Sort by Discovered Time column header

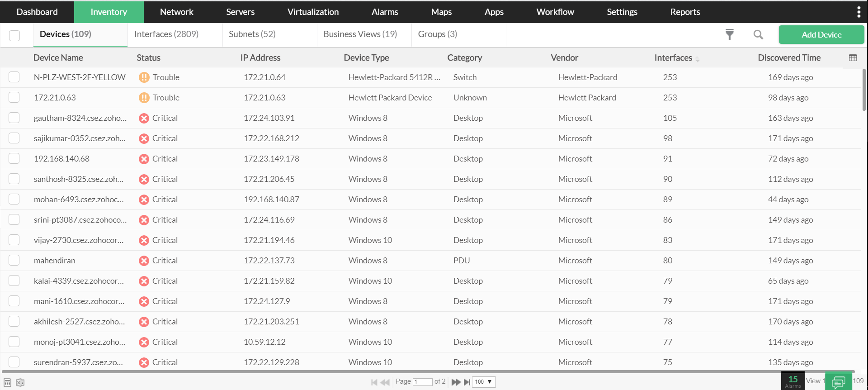click(789, 58)
